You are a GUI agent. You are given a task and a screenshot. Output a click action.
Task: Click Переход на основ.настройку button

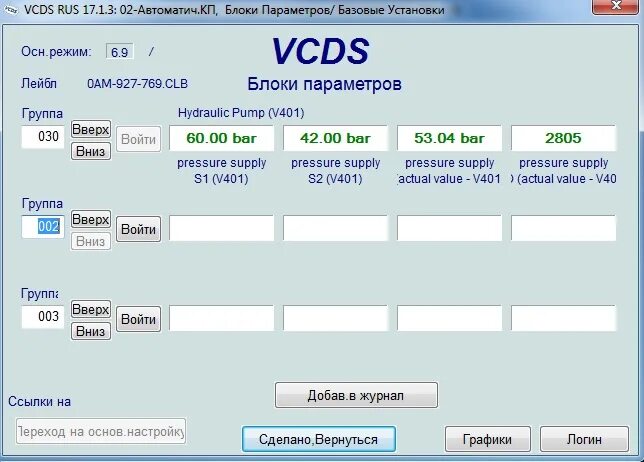tap(101, 431)
